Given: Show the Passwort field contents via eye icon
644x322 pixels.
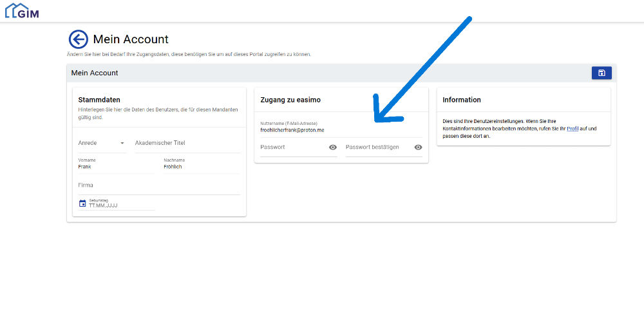Looking at the screenshot, I should (333, 147).
